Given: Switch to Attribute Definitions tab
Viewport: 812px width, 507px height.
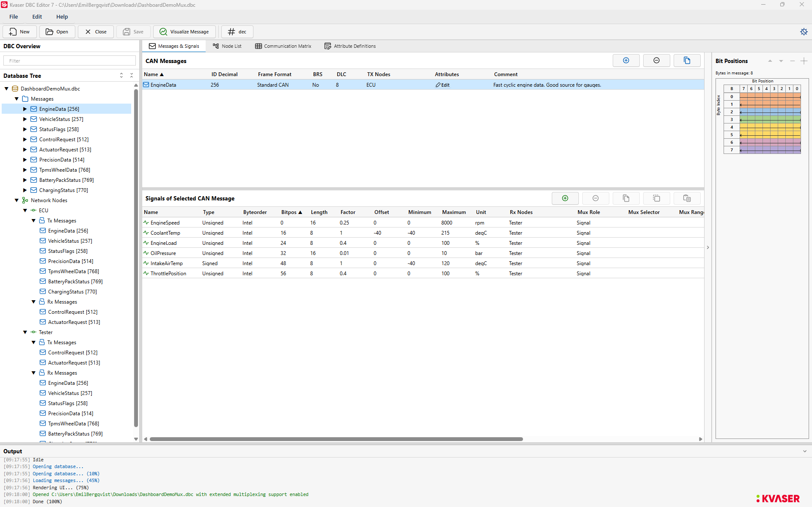Looking at the screenshot, I should click(x=350, y=46).
